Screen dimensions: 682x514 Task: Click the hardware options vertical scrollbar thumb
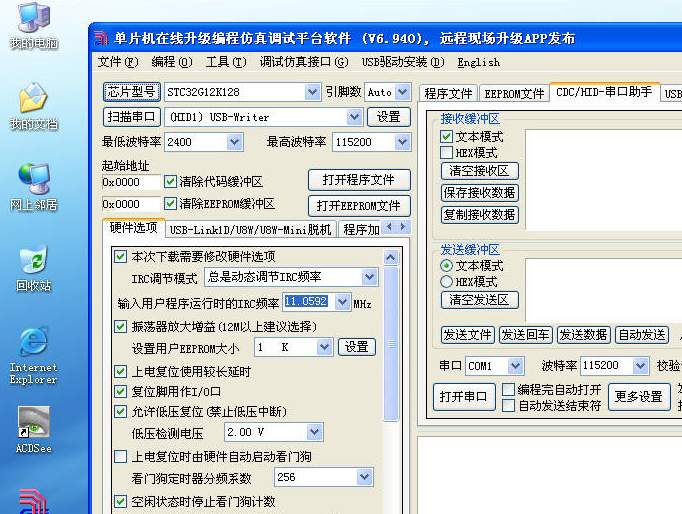391,344
